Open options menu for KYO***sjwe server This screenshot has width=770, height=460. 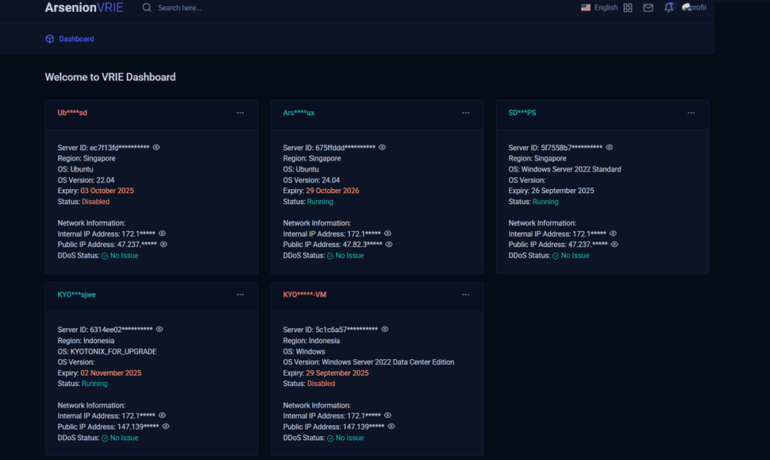pos(240,295)
